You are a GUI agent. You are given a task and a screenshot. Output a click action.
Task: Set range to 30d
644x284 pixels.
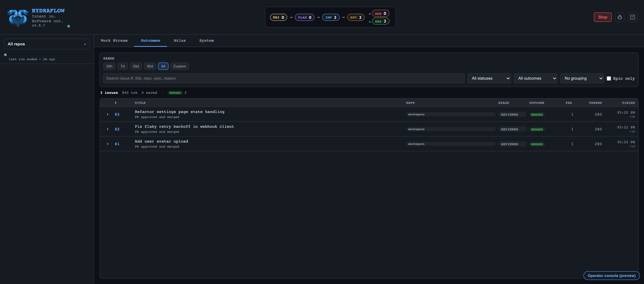tap(136, 66)
